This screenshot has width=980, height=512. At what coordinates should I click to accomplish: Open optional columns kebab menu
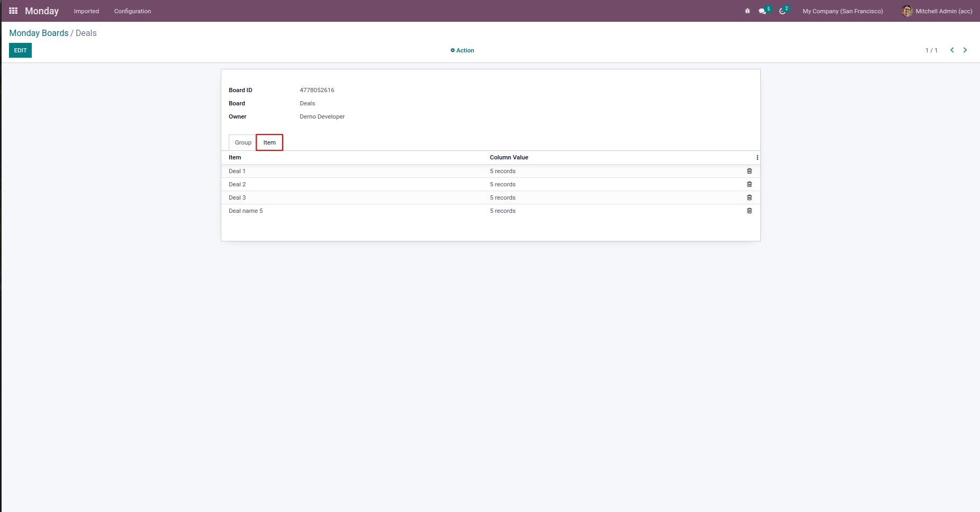(x=757, y=157)
